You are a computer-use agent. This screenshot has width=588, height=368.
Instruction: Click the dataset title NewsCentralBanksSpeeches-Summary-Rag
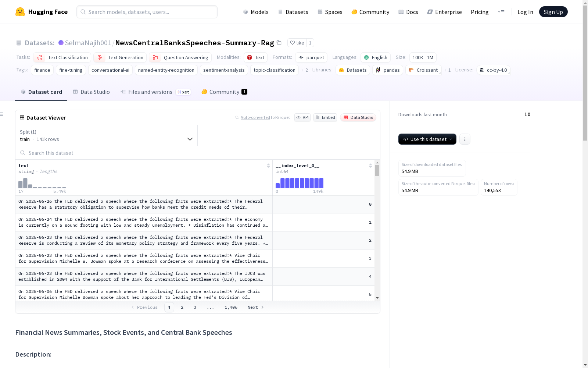(195, 43)
